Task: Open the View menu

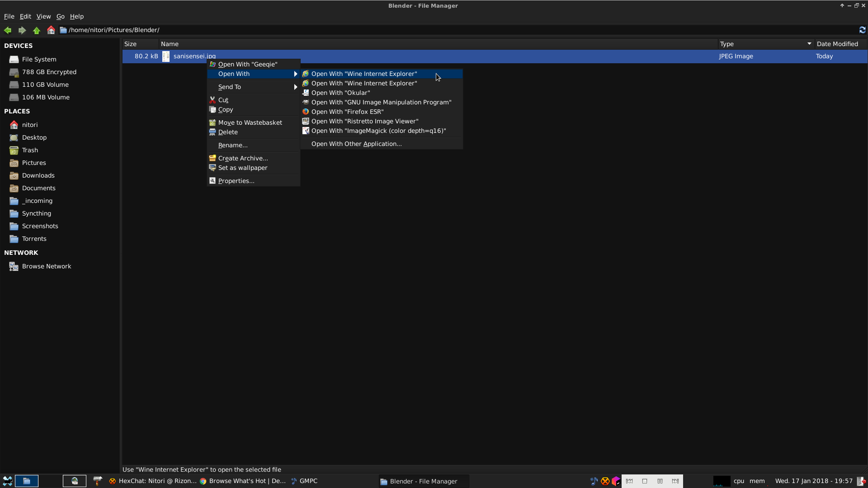Action: pos(43,16)
